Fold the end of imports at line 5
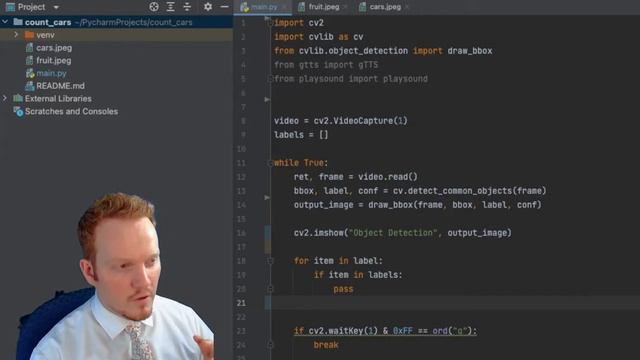 [270, 79]
